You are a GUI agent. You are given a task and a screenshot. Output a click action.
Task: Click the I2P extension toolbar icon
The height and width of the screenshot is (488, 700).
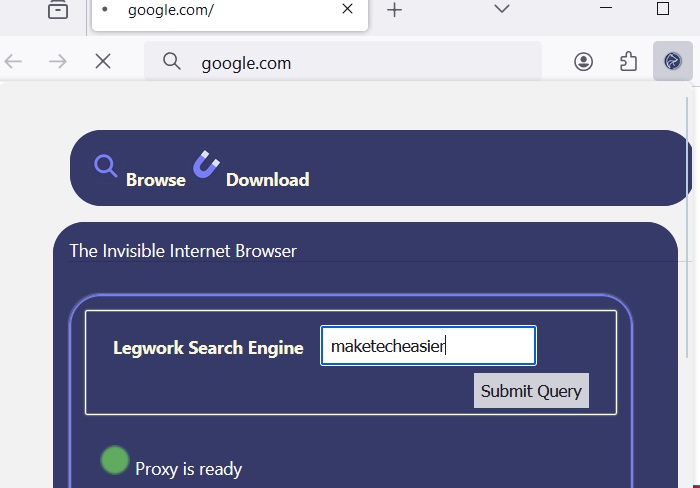tap(673, 61)
